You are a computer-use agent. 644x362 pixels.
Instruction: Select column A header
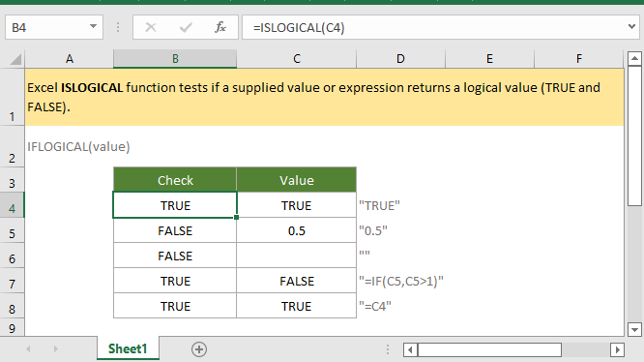(70, 59)
